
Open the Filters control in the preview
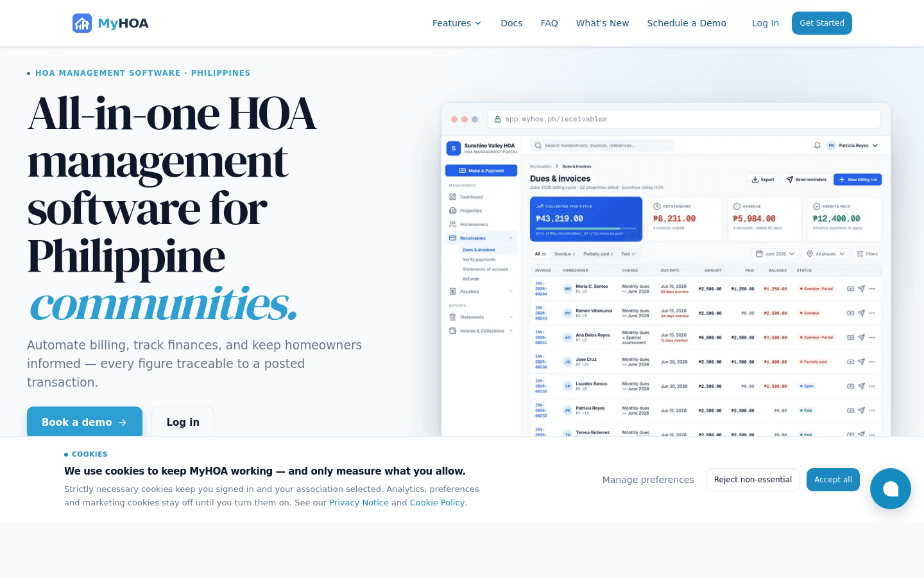867,254
